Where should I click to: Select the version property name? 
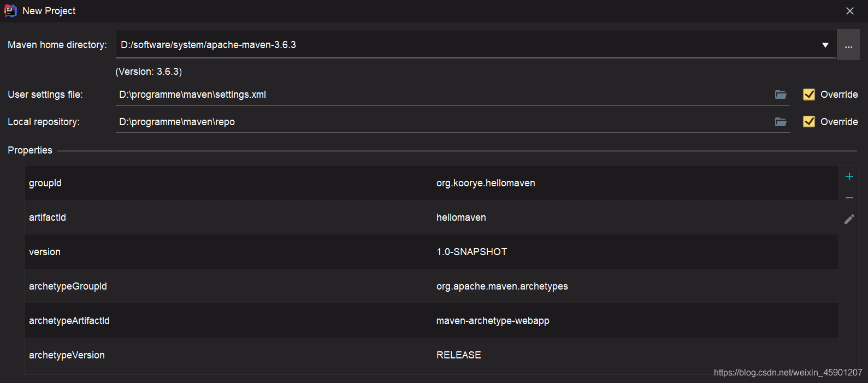tap(45, 252)
